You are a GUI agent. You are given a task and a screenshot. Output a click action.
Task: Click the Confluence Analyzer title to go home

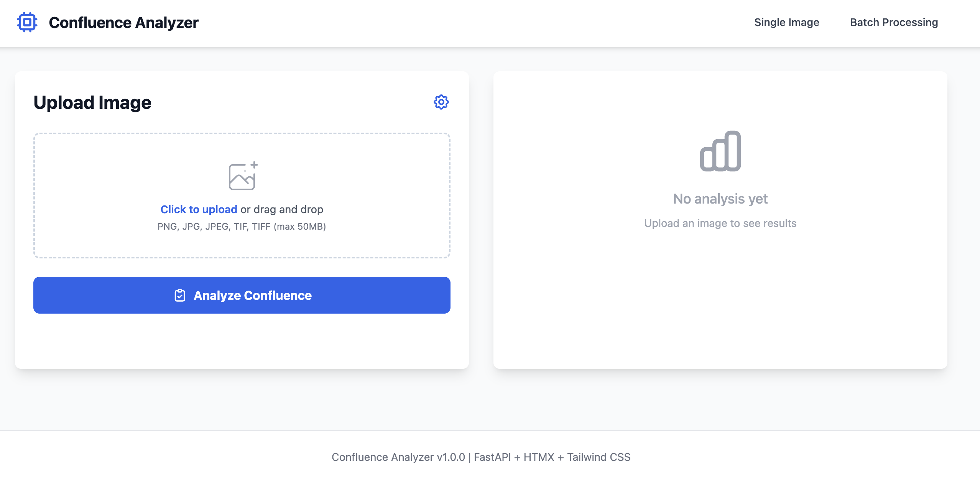pyautogui.click(x=123, y=23)
